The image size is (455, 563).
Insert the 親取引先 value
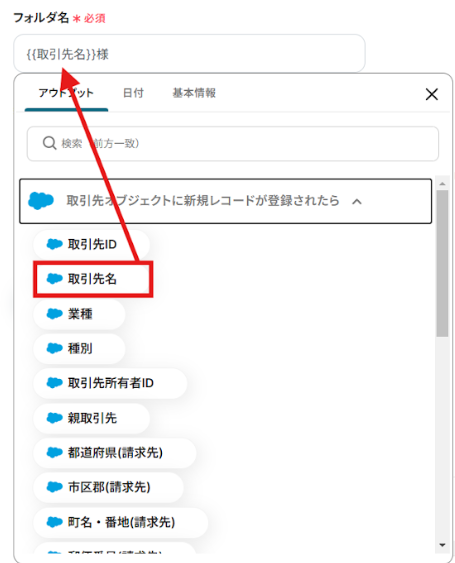point(91,418)
